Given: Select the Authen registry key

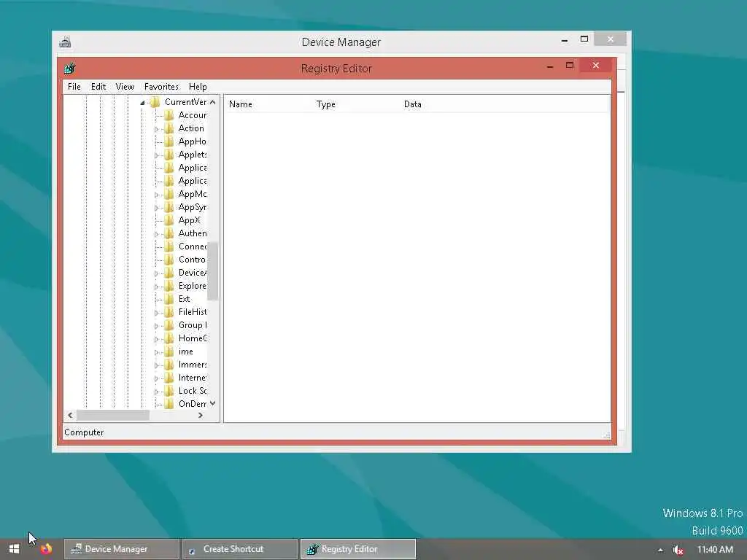Looking at the screenshot, I should coord(193,233).
